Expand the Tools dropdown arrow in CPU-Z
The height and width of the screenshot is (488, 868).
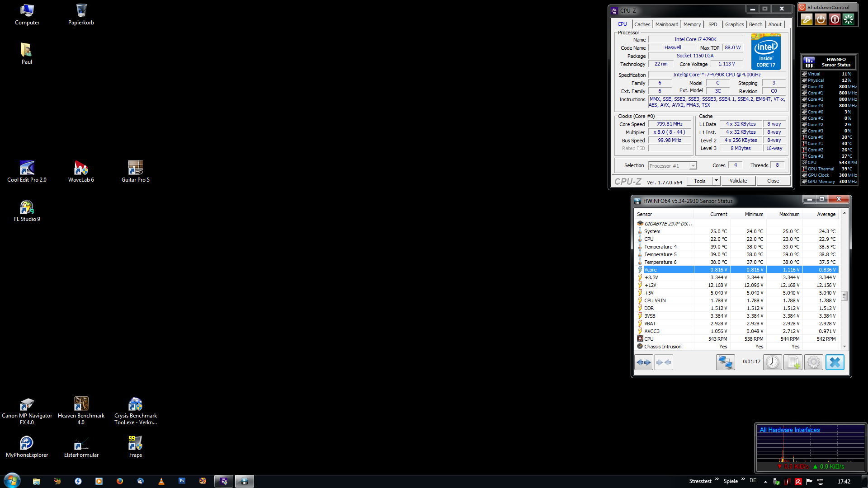tap(716, 181)
